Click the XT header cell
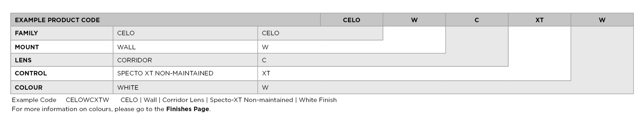Screen dimensions: 644x120 pos(539,20)
